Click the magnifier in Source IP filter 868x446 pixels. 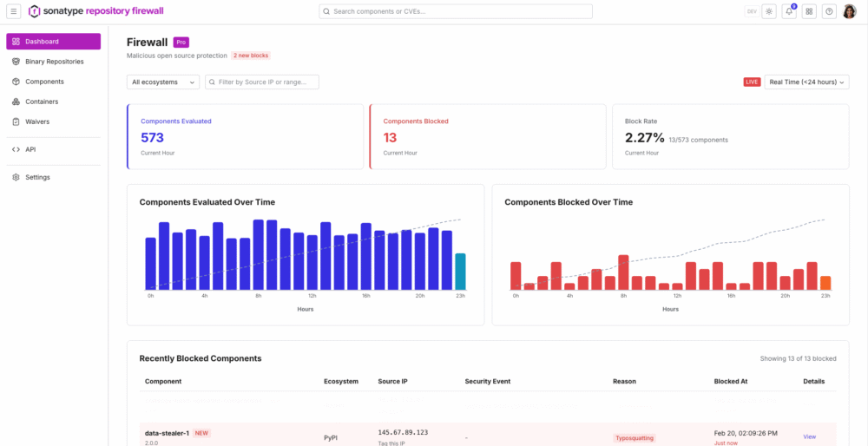click(x=213, y=82)
